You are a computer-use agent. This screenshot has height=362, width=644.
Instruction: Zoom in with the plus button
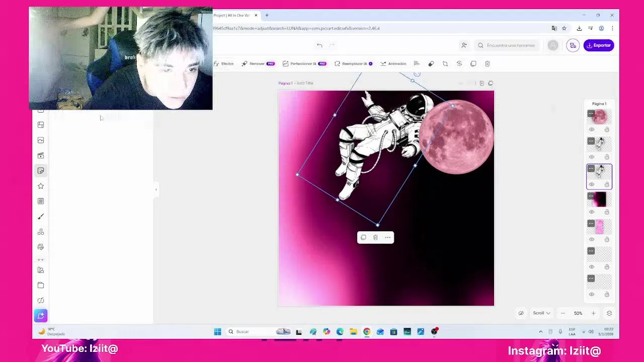[x=593, y=313]
